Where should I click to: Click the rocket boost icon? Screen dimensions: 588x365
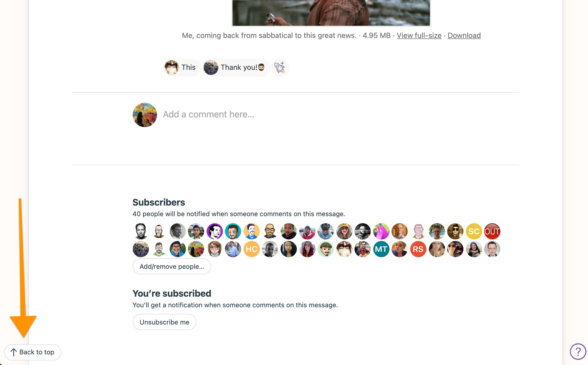click(x=280, y=68)
